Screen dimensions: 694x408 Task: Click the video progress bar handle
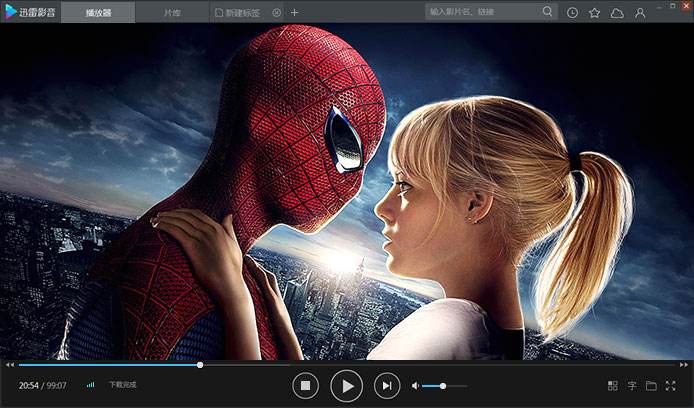tap(200, 365)
